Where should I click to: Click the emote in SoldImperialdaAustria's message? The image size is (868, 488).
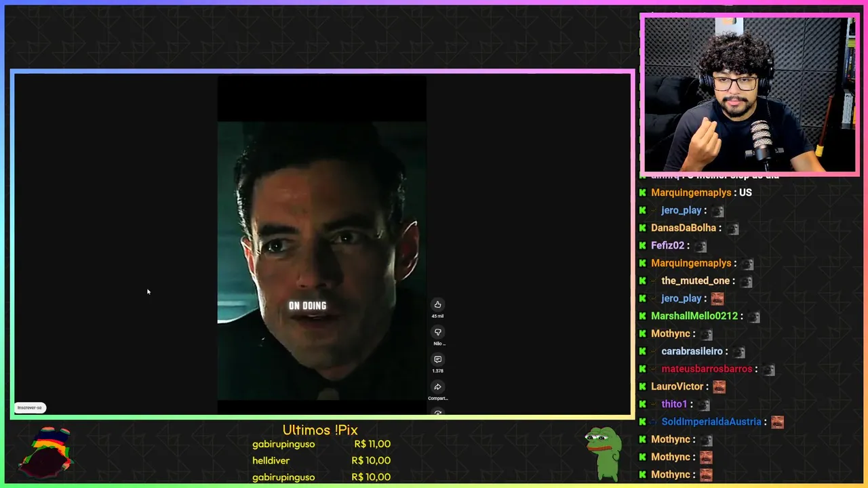click(x=777, y=422)
